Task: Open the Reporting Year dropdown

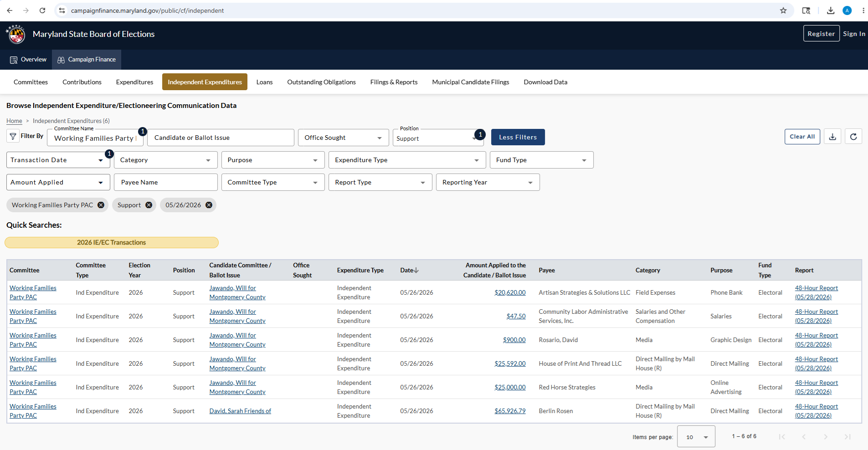Action: 488,182
